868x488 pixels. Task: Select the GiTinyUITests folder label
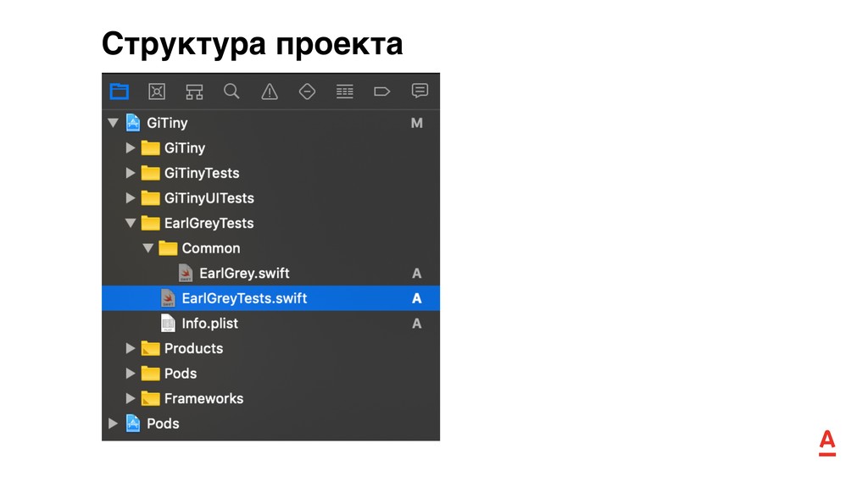[x=209, y=198]
